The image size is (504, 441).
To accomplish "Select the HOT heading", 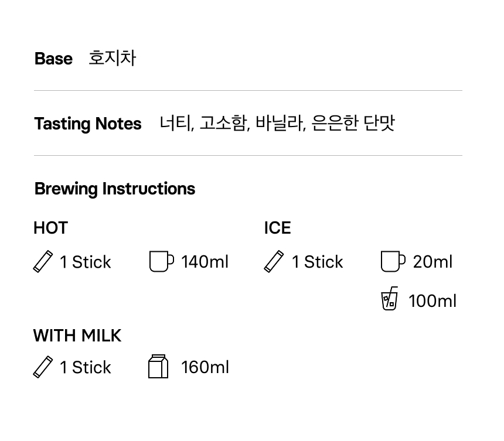I will [50, 228].
